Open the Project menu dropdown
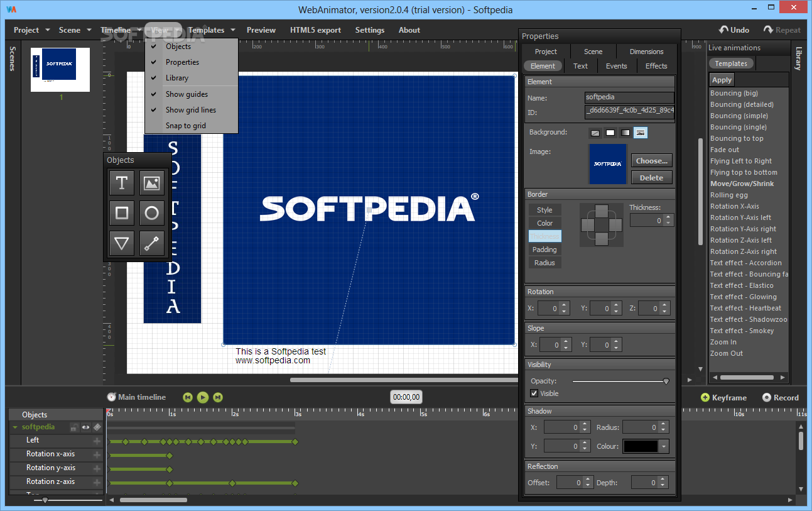 [x=31, y=30]
